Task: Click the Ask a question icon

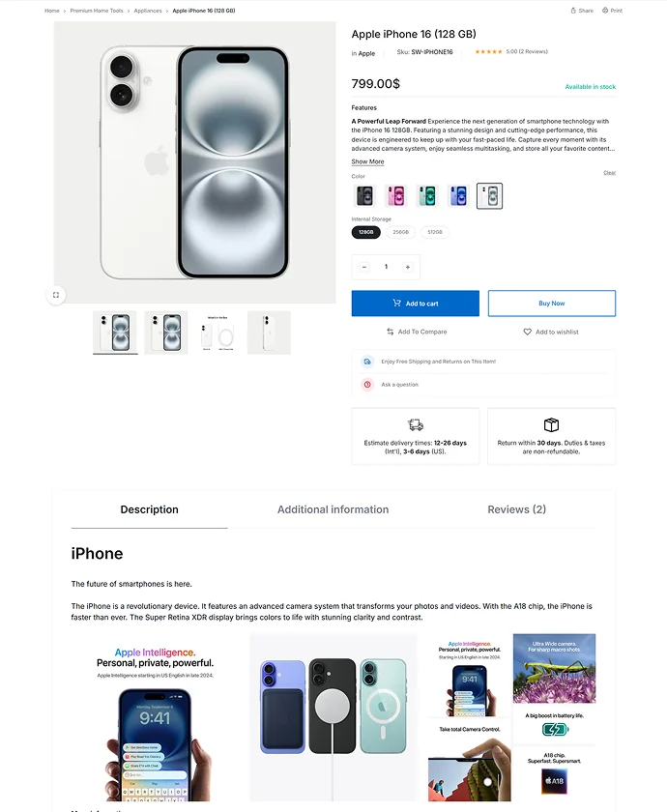Action: coord(367,385)
